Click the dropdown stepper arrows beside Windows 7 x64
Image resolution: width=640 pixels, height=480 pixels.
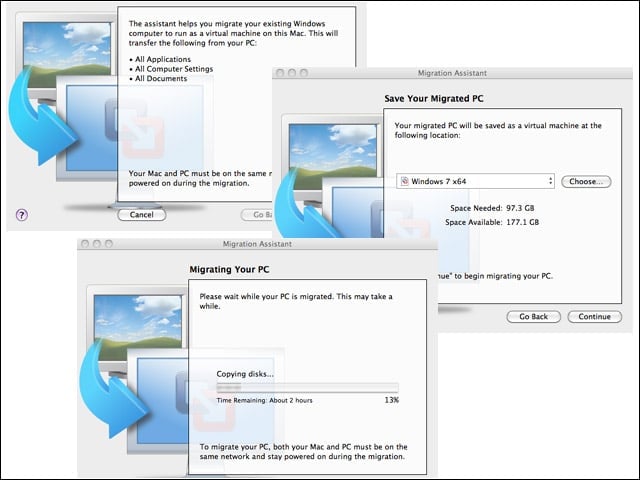(x=551, y=181)
